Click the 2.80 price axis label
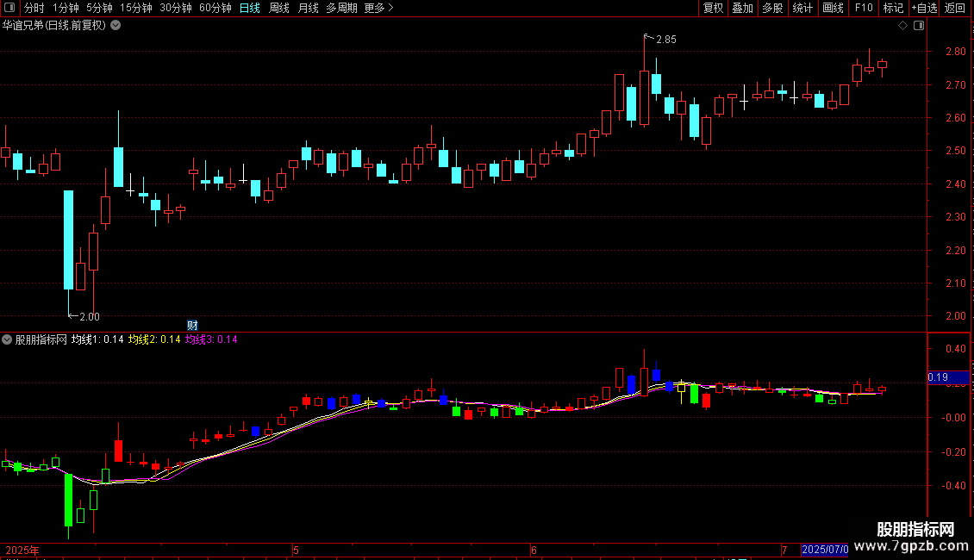The width and height of the screenshot is (974, 560). (955, 52)
